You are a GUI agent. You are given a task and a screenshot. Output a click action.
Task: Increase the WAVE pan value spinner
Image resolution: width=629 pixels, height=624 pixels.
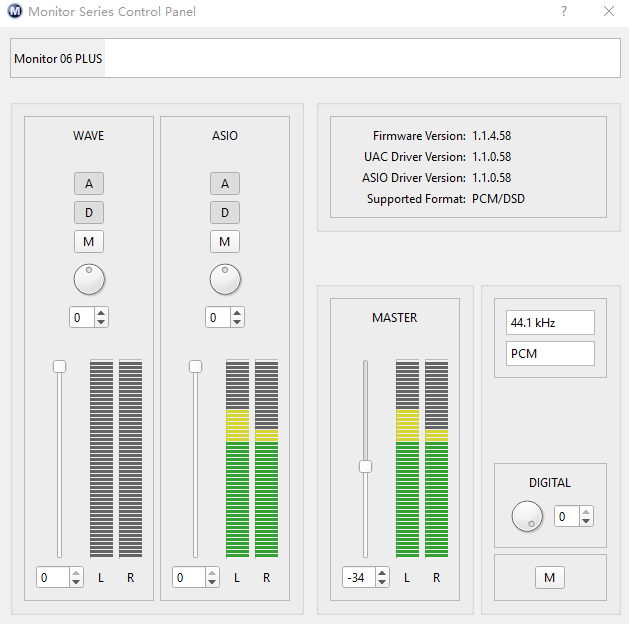101,313
